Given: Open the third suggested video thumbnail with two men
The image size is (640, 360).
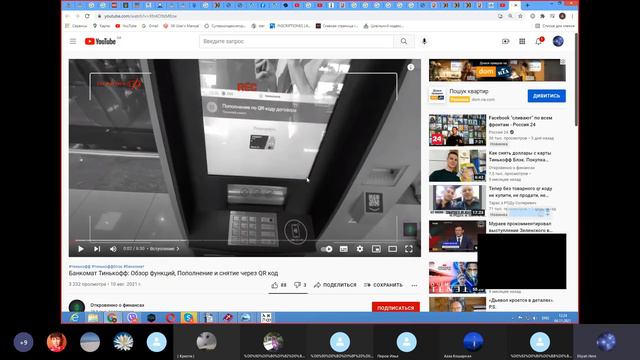Looking at the screenshot, I should (x=457, y=200).
